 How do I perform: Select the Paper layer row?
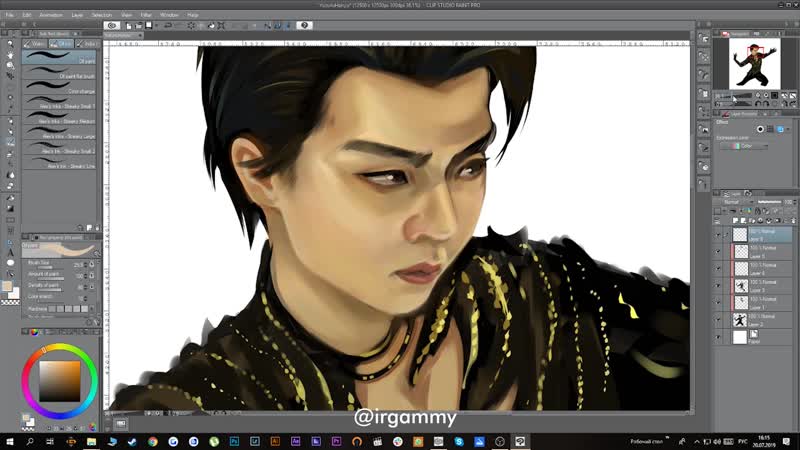(x=762, y=337)
